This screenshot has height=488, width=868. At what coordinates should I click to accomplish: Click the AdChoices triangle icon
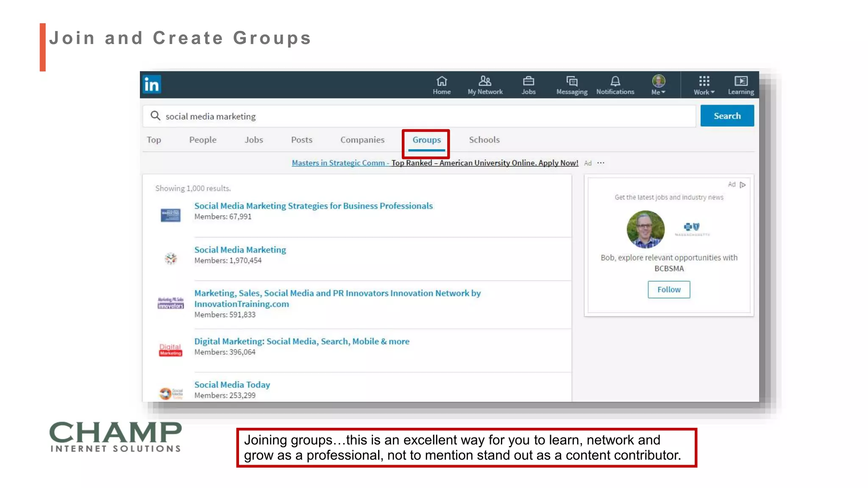coord(743,185)
